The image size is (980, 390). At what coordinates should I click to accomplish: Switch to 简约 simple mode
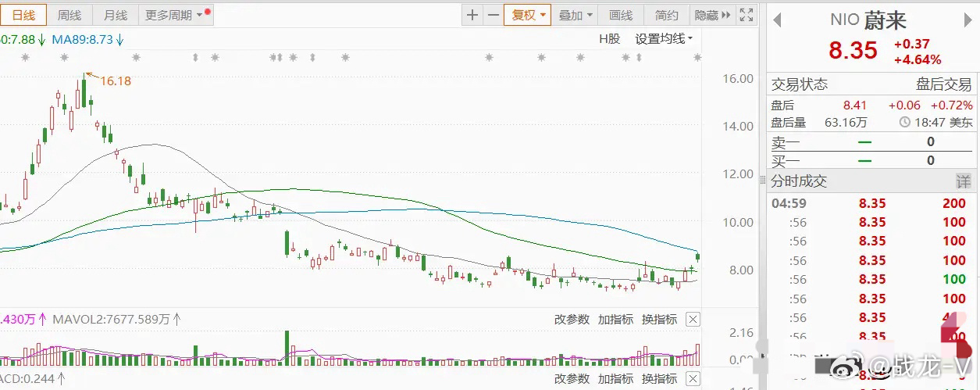666,15
